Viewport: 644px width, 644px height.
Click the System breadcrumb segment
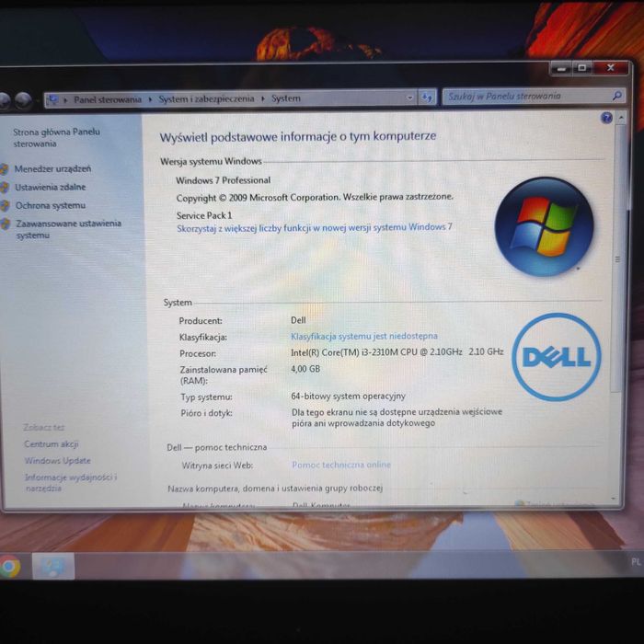click(286, 98)
